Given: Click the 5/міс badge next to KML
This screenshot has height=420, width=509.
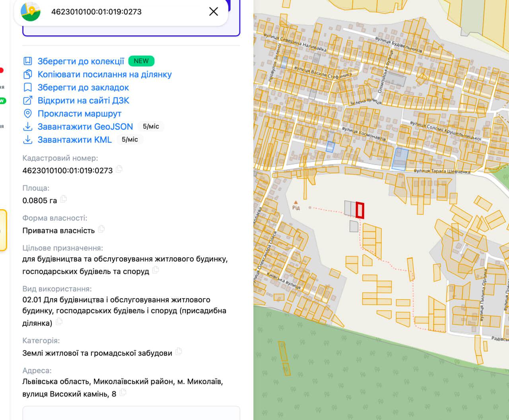Looking at the screenshot, I should [x=130, y=140].
